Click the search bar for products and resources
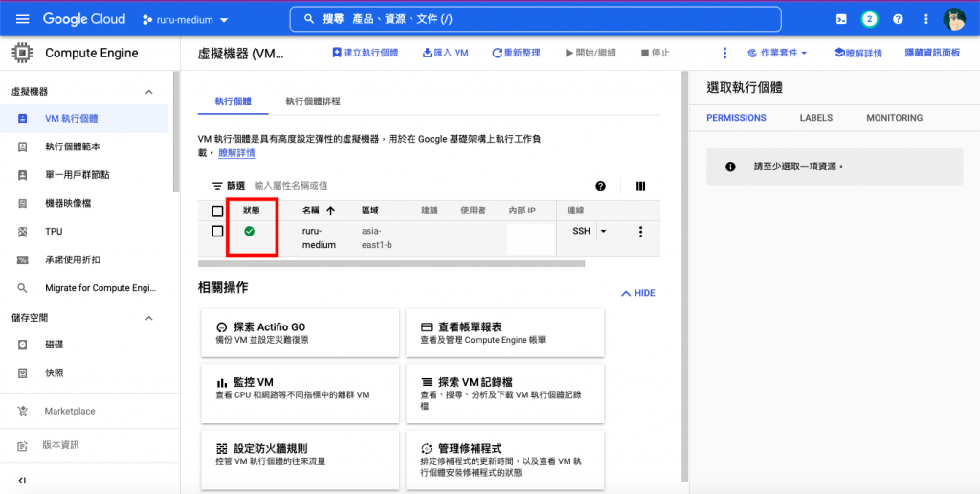This screenshot has width=980, height=494. click(x=535, y=19)
